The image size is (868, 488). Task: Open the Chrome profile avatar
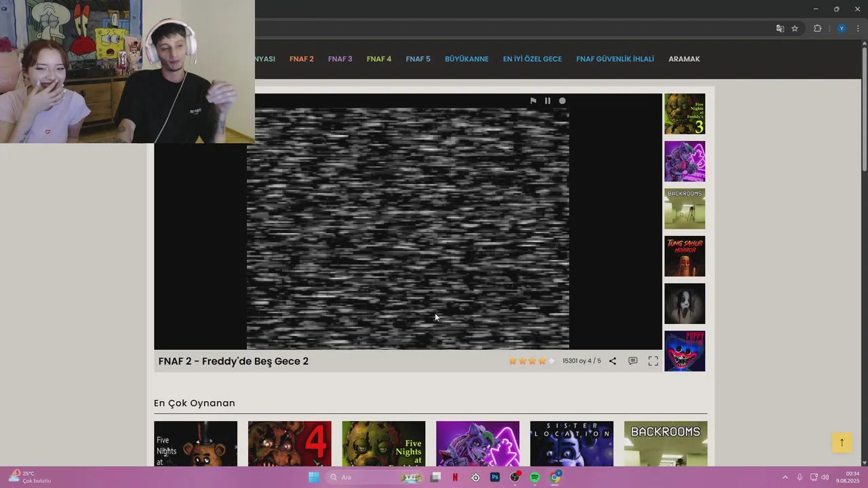[842, 28]
